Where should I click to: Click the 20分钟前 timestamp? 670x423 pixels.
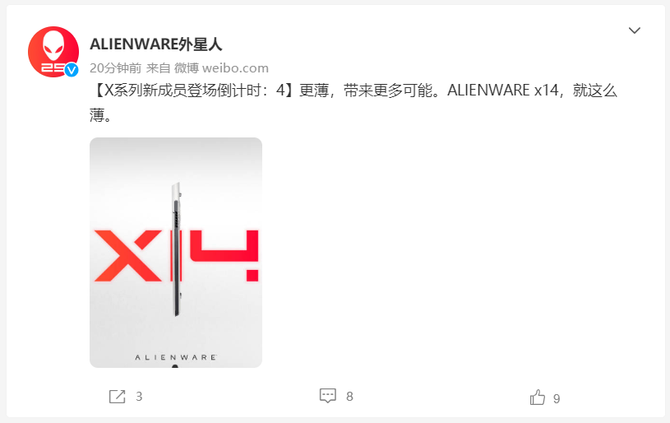(x=115, y=68)
